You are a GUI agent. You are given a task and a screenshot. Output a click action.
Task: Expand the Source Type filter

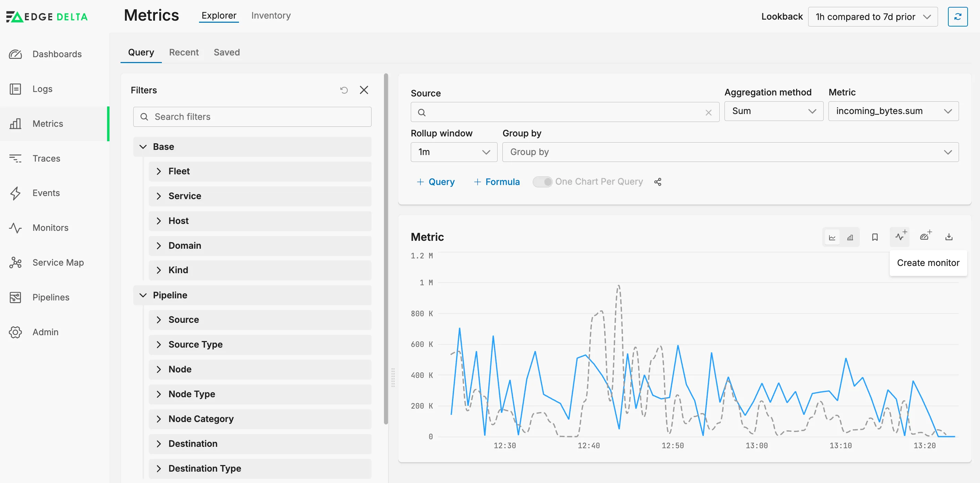(260, 345)
